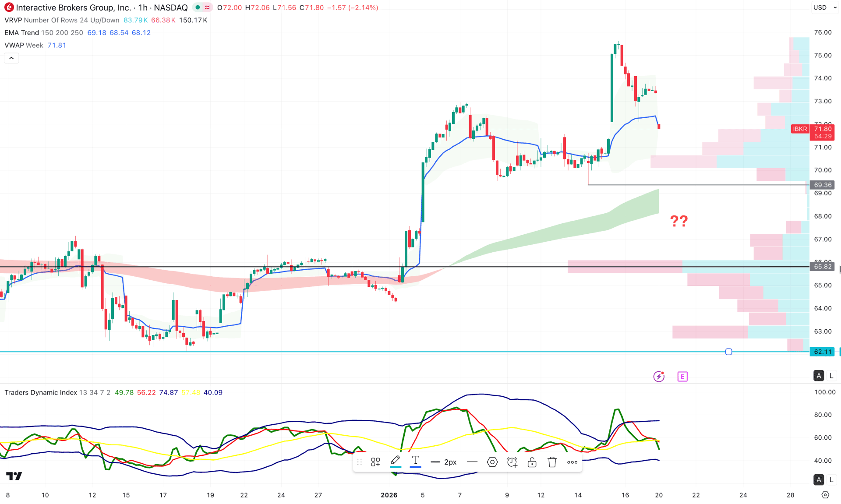
Task: Click the slider handle on the cyan 62.11 line
Action: tap(728, 352)
